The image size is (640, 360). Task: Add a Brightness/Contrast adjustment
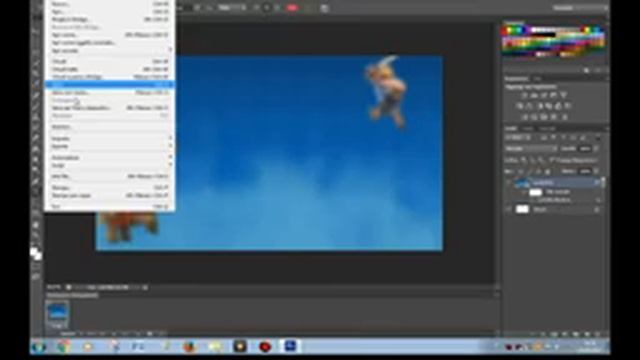(x=524, y=95)
